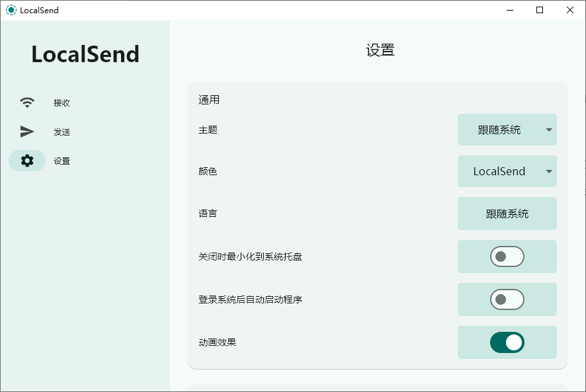Screen dimensions: 586x392
Task: Click the LocalSend logo in the sidebar
Action: pyautogui.click(x=85, y=54)
